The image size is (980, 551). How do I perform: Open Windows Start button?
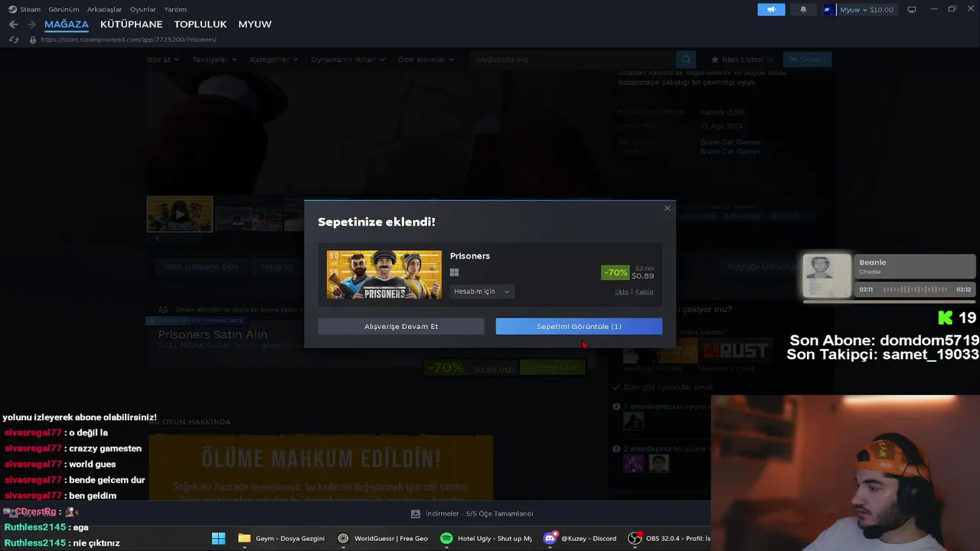pos(218,539)
